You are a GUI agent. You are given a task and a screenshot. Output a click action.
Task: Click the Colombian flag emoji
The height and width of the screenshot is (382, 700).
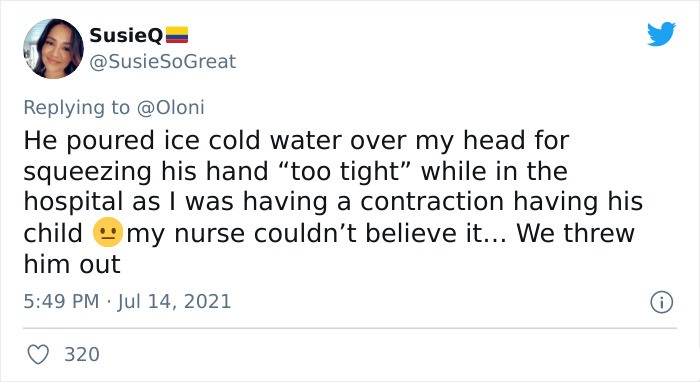[177, 35]
